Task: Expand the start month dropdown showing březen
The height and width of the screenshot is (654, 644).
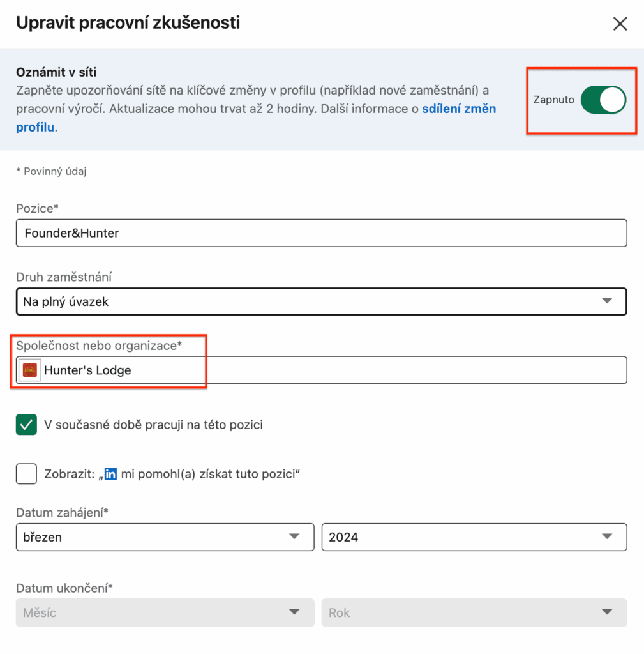Action: coord(165,537)
